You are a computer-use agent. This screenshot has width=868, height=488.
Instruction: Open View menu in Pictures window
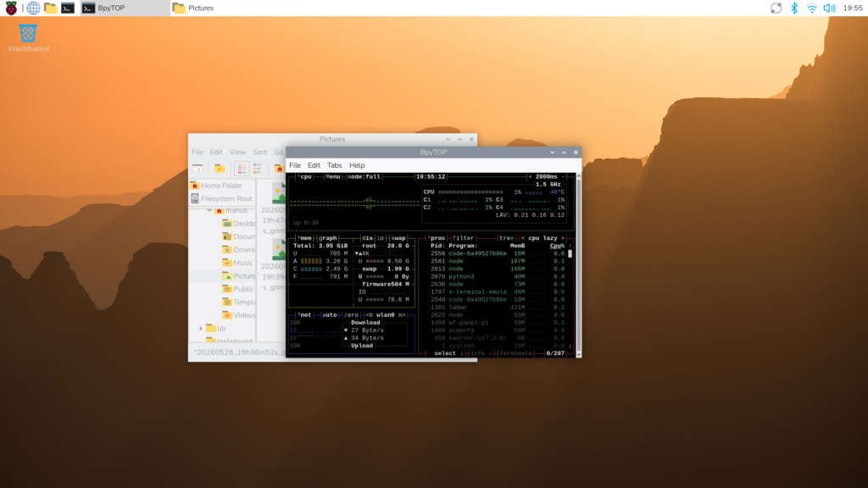[237, 152]
